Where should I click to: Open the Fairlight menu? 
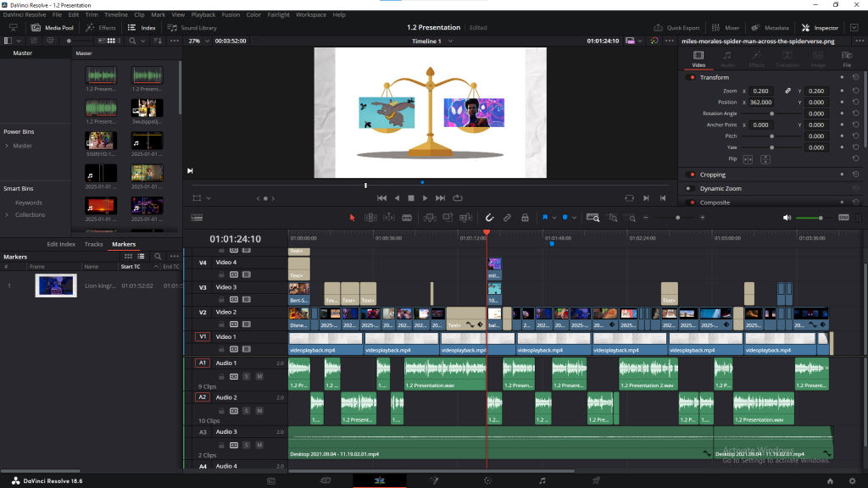click(278, 15)
